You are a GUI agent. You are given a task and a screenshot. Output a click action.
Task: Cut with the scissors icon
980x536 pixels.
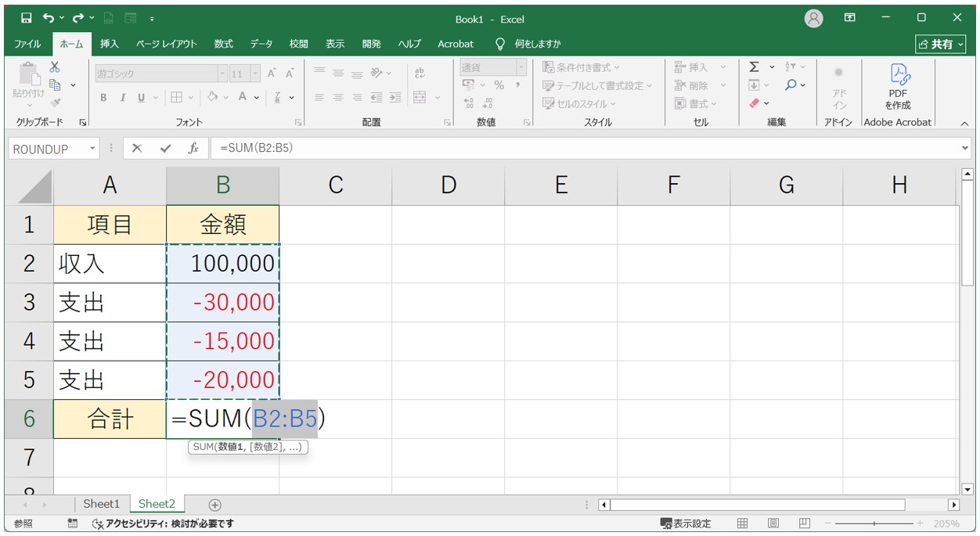(x=55, y=67)
